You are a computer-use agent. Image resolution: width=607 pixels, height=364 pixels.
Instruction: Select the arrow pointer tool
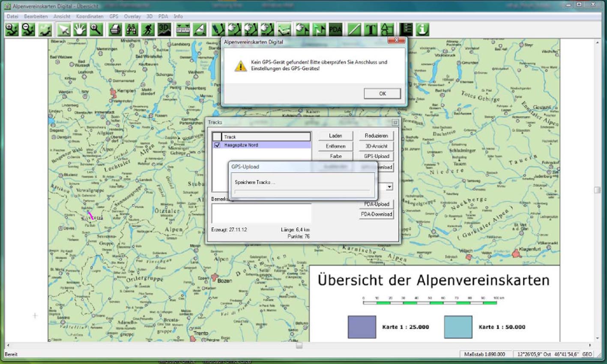[64, 30]
